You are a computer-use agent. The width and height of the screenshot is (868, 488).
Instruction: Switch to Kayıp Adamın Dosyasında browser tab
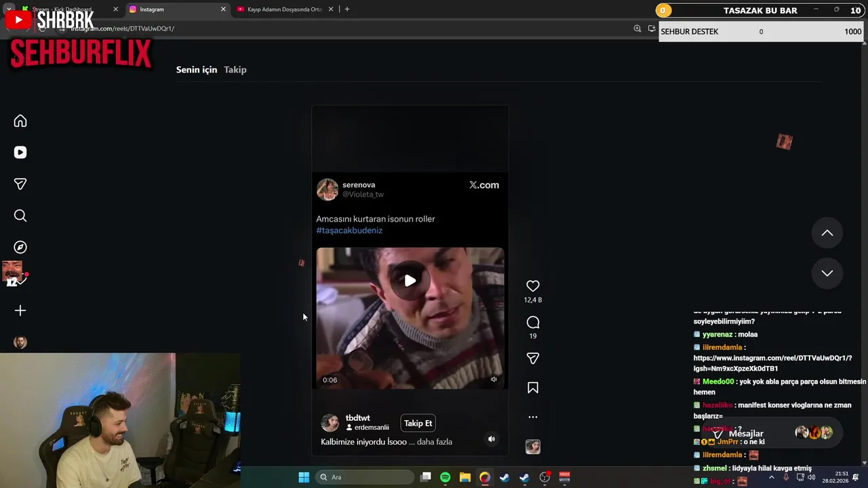[x=283, y=9]
